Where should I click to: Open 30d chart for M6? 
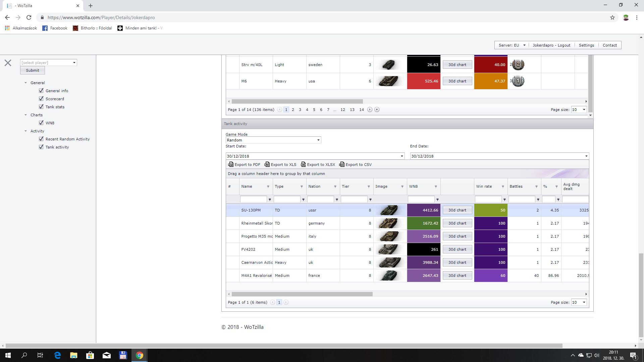pyautogui.click(x=457, y=81)
